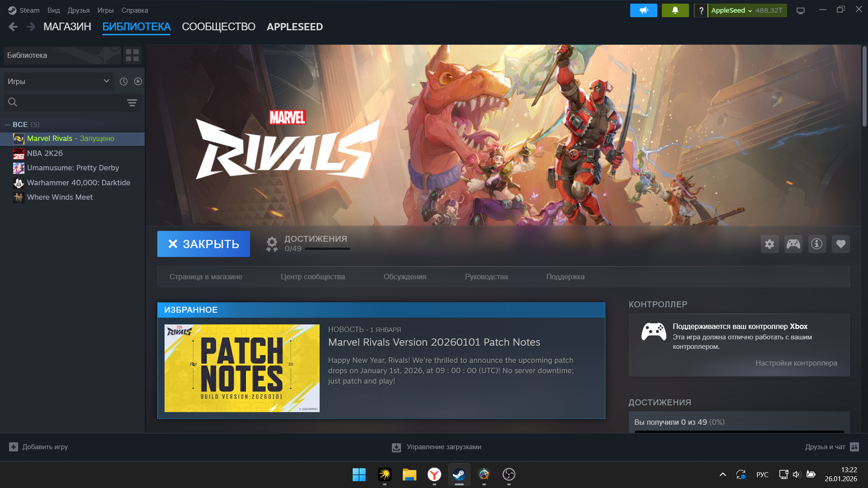Screen dimensions: 868x488
Task: Add Marvel Rivals to favorites heart
Action: click(x=840, y=244)
